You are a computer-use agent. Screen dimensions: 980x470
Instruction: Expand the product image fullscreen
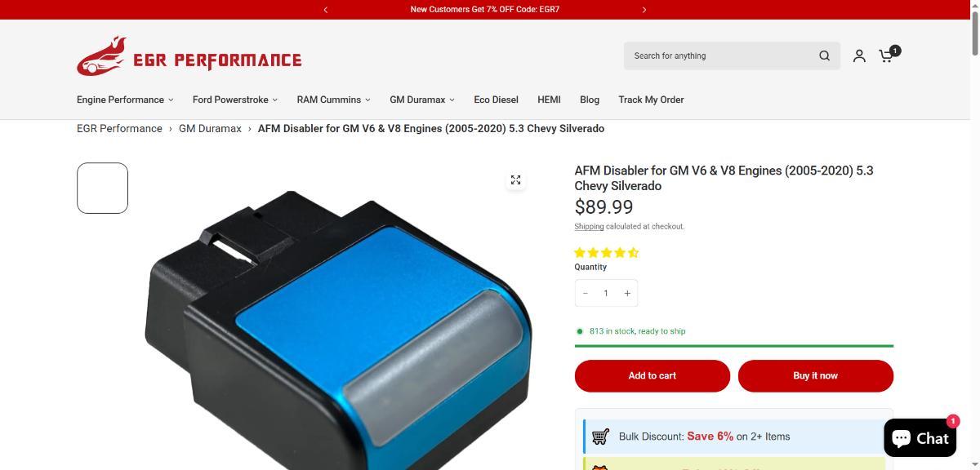pyautogui.click(x=515, y=180)
